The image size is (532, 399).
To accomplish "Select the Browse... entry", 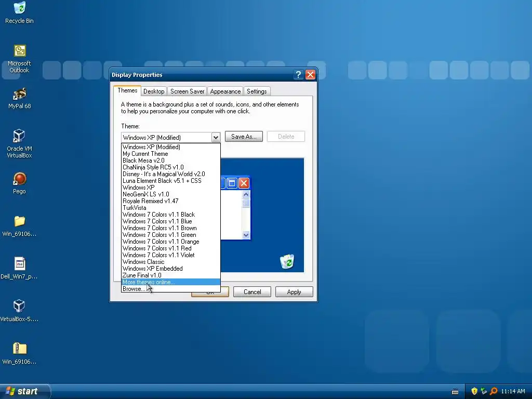I will click(x=170, y=289).
